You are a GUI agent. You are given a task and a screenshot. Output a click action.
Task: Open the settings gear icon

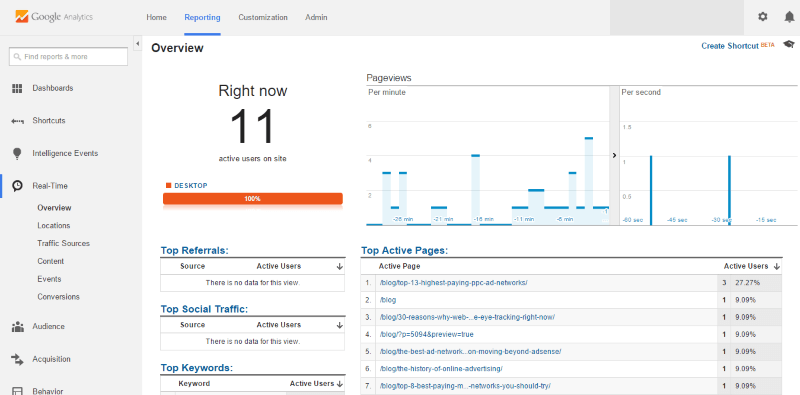[x=762, y=17]
